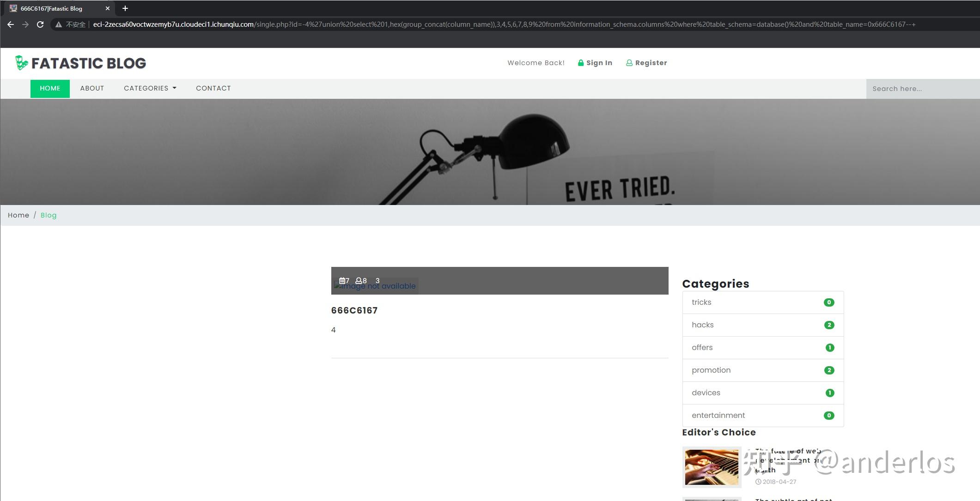Click the author icon showing count 8
Image resolution: width=980 pixels, height=501 pixels.
[358, 280]
